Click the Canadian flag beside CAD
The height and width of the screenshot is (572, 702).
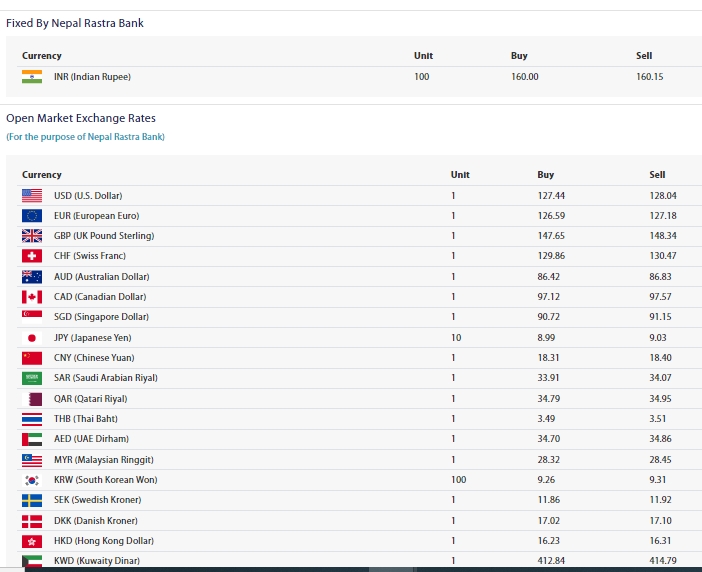coord(32,297)
